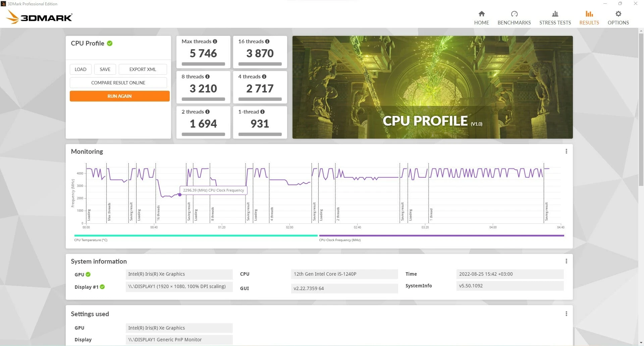Click info icon next to 2 threads
This screenshot has height=346, width=644.
(208, 112)
